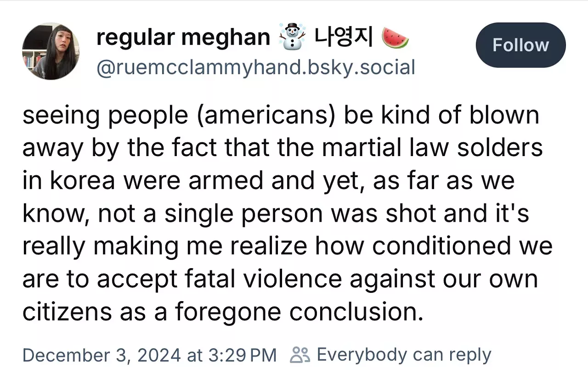Click the people icon for reply settings
Image resolution: width=588 pixels, height=370 pixels.
(x=301, y=355)
